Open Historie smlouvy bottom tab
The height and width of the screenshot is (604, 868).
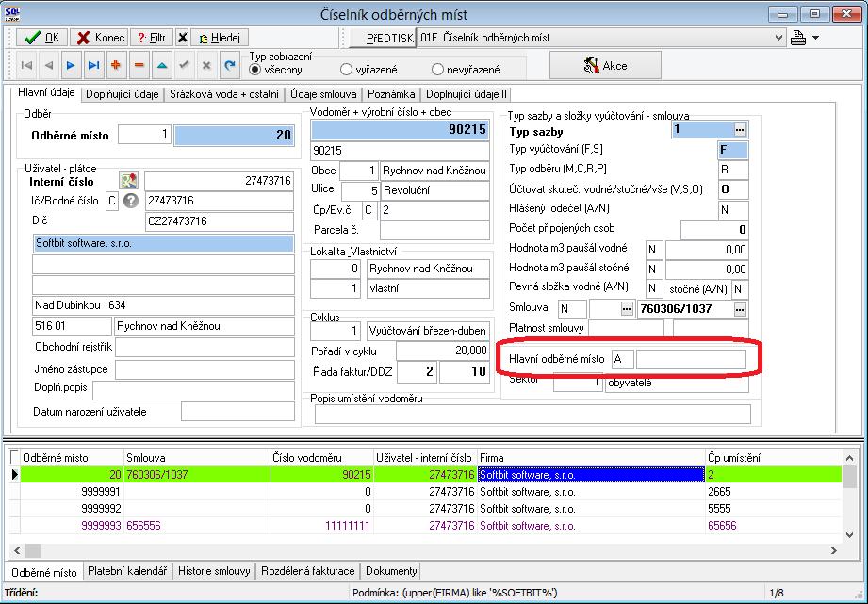point(214,571)
